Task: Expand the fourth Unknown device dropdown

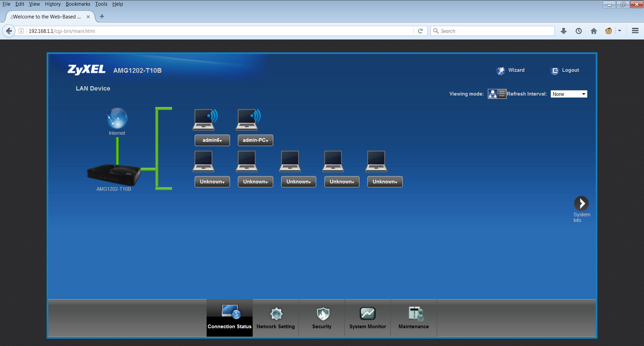Action: pos(342,182)
